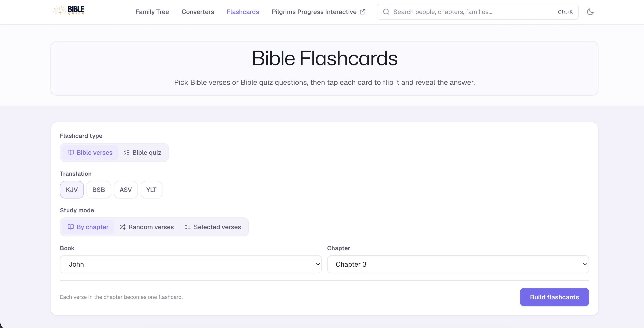Click the Bible Quick logo
Viewport: 644px width, 328px height.
click(x=69, y=10)
